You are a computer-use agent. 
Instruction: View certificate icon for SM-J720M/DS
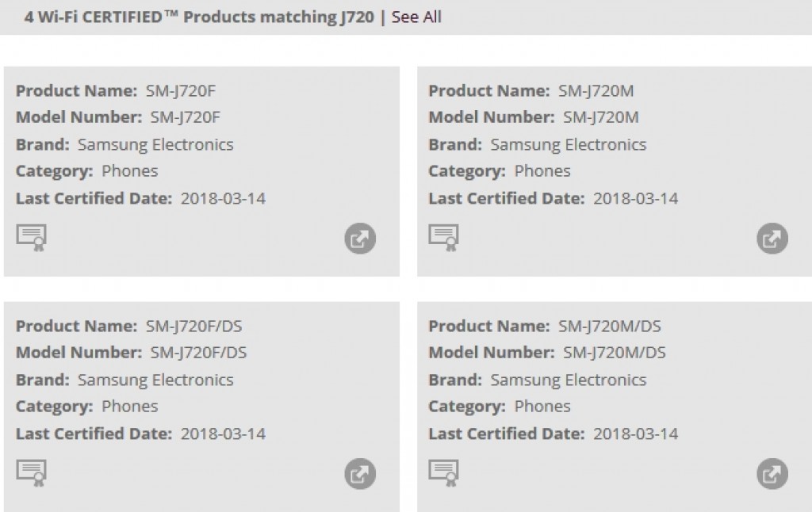coord(444,472)
